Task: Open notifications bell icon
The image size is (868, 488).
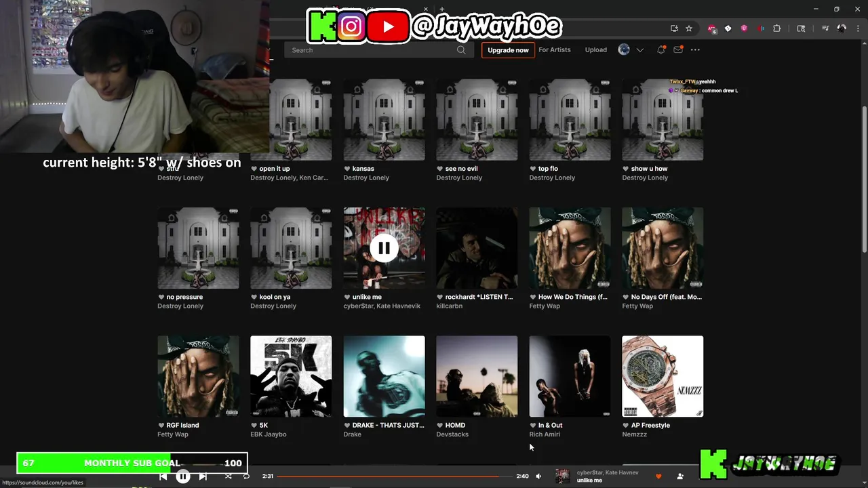Action: coord(660,49)
